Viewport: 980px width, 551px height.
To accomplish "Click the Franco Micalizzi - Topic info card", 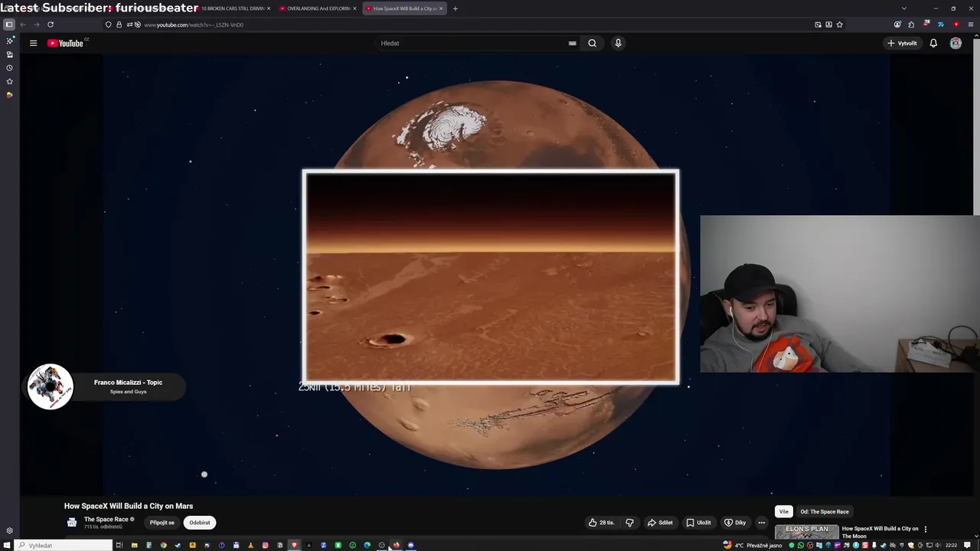I will pos(106,386).
